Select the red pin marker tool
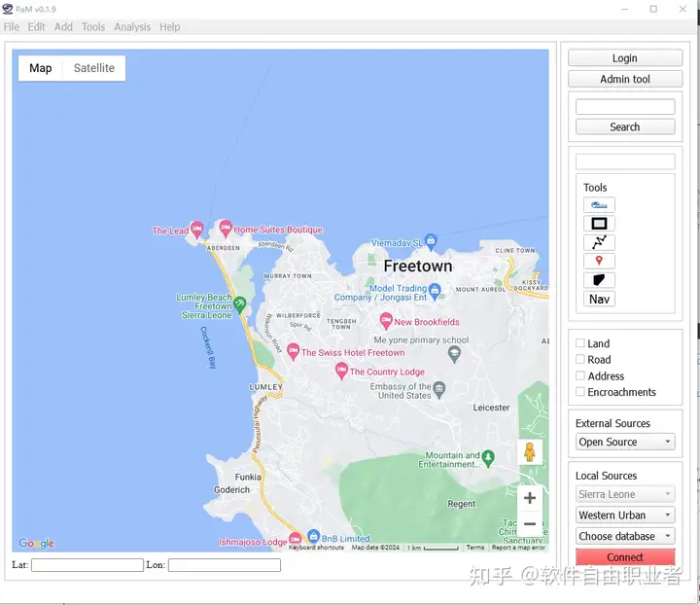This screenshot has width=700, height=605. coord(599,262)
